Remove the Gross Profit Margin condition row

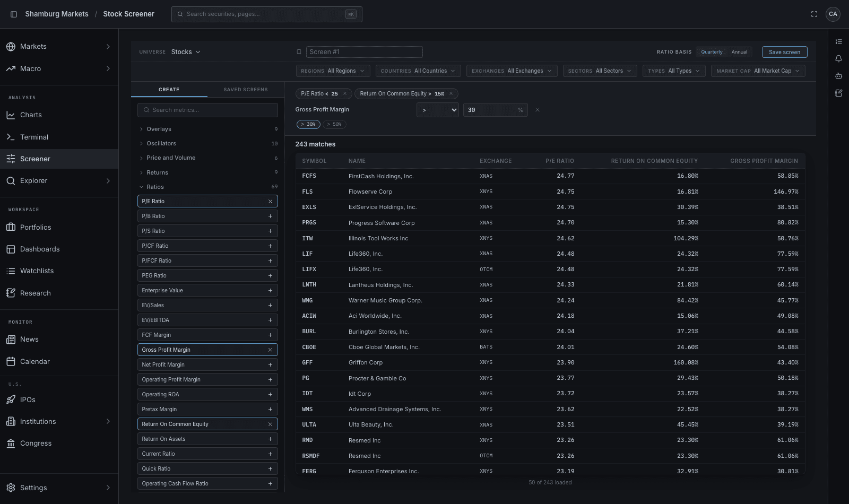(537, 110)
